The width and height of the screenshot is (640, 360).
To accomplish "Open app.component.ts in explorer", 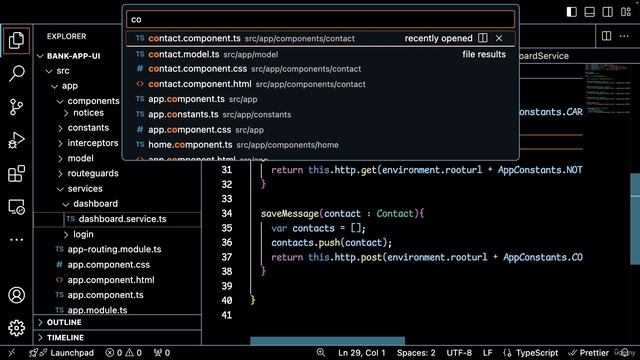I will click(118, 295).
